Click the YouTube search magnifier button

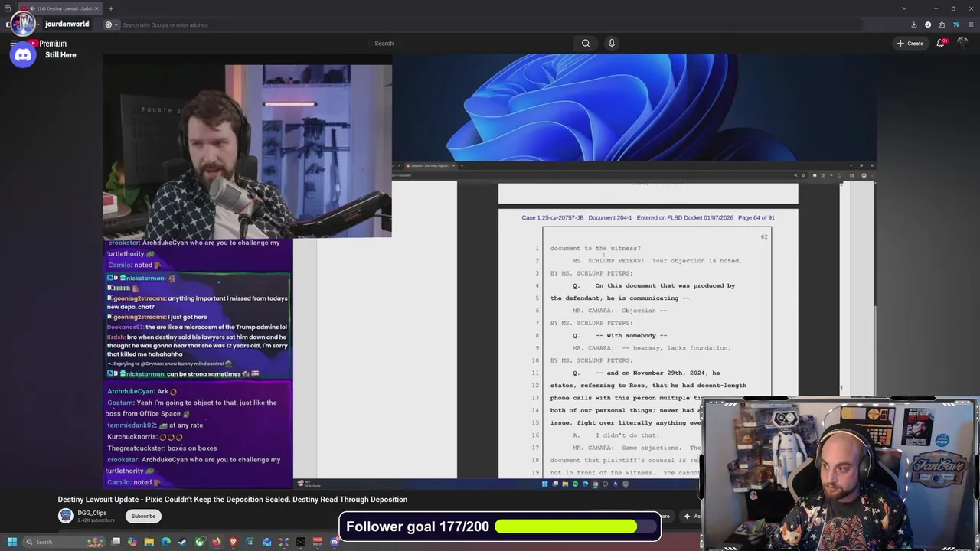[586, 44]
